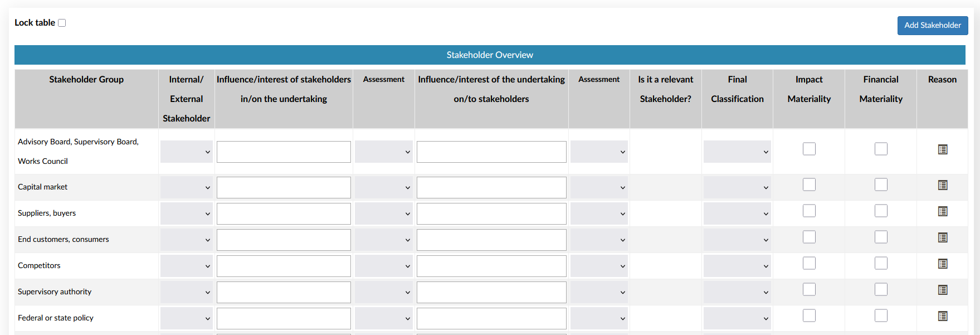Check Financial Materiality for Suppliers, buyers
Viewport: 980px width, 335px height.
tap(881, 211)
